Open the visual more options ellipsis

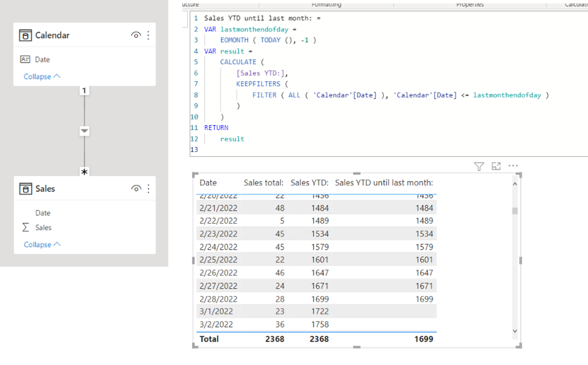point(513,166)
